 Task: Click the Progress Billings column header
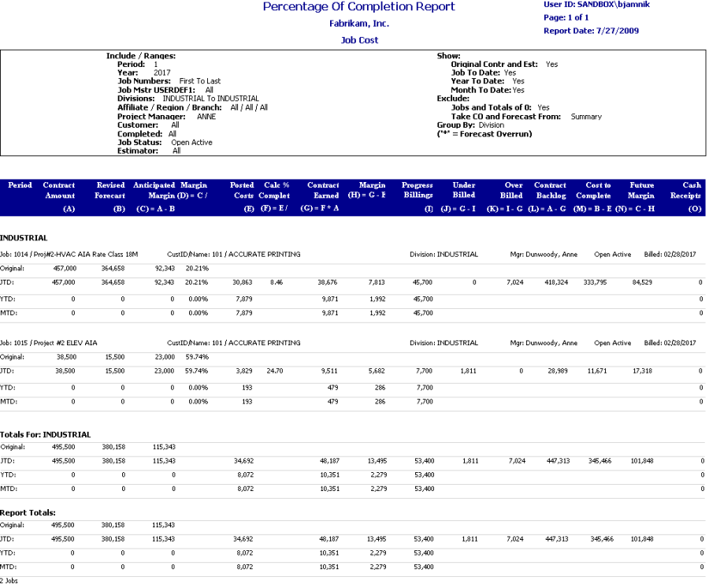pyautogui.click(x=418, y=190)
